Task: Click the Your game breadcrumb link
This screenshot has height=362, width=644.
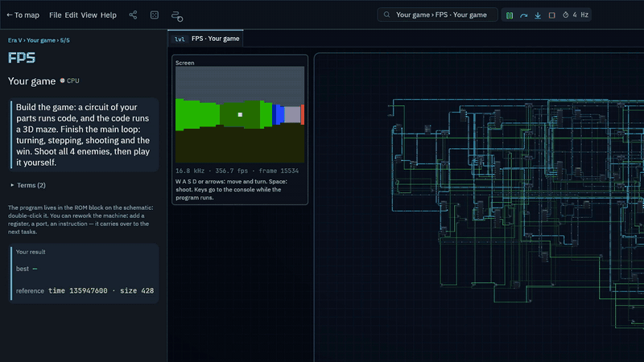Action: click(x=41, y=40)
